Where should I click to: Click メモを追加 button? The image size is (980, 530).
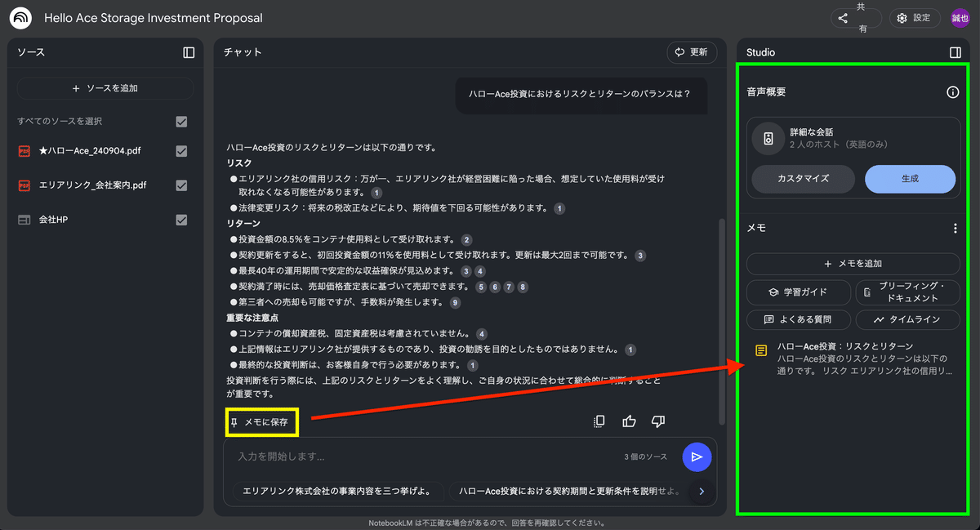pyautogui.click(x=853, y=264)
